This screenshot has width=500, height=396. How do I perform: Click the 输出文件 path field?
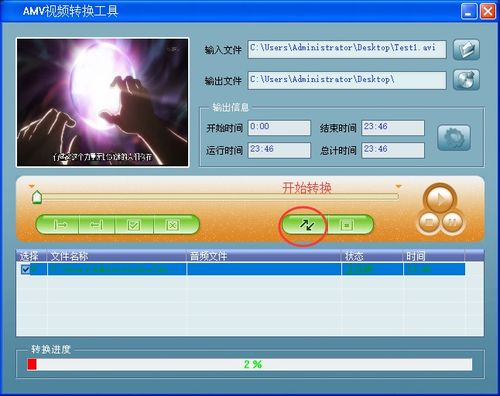click(347, 80)
